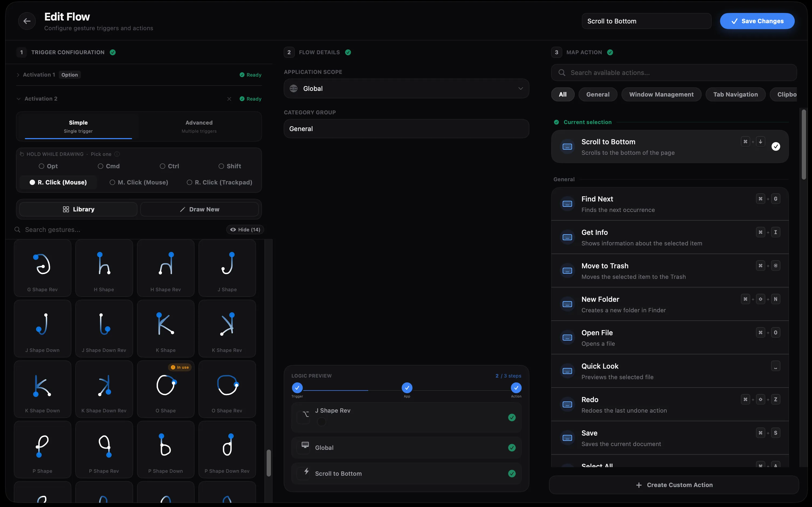Select R. Click (Trackpad) option
This screenshot has height=507, width=812.
point(219,182)
